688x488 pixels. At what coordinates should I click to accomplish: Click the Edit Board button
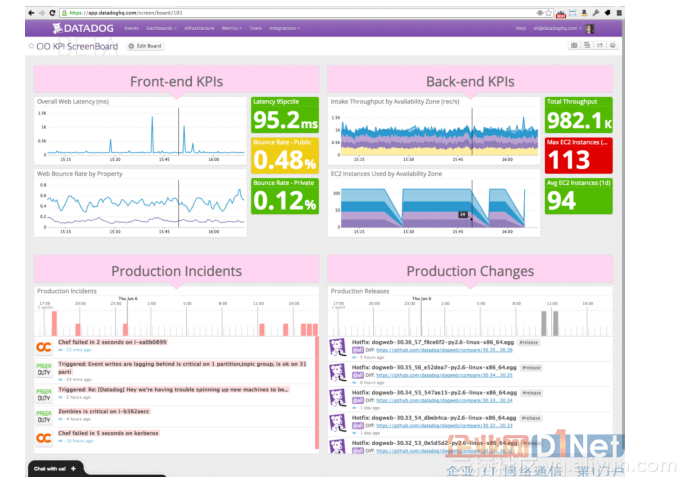(x=145, y=46)
